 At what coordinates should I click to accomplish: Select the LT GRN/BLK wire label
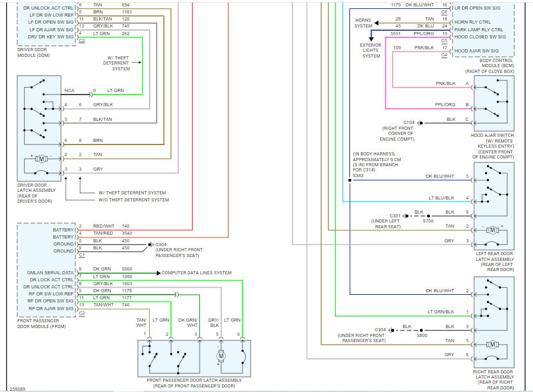pyautogui.click(x=441, y=311)
